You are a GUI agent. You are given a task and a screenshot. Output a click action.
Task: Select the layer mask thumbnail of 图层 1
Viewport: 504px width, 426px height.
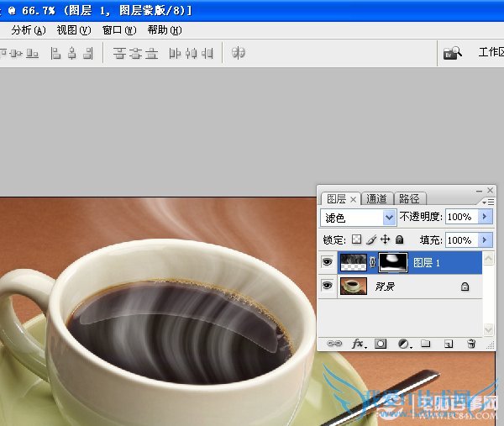393,263
